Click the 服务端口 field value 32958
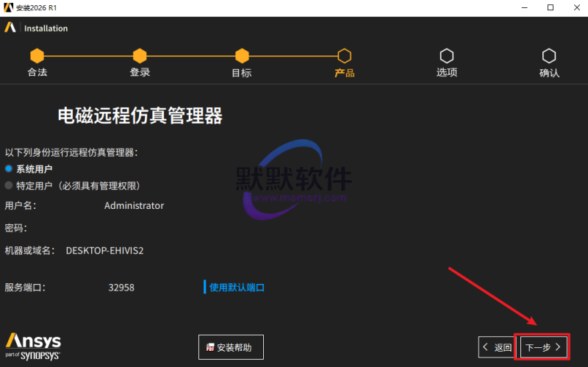The width and height of the screenshot is (588, 367). click(121, 288)
